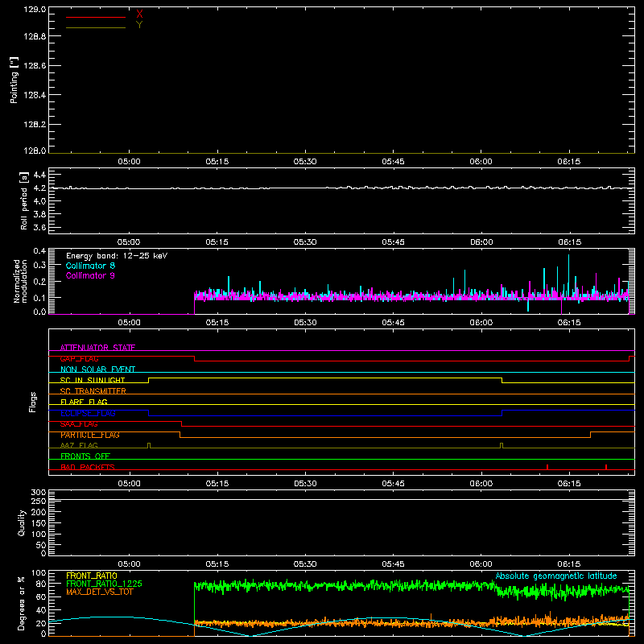644x644 pixels.
Task: Click first AAZ_FLAG pulse marker
Action: (149, 445)
